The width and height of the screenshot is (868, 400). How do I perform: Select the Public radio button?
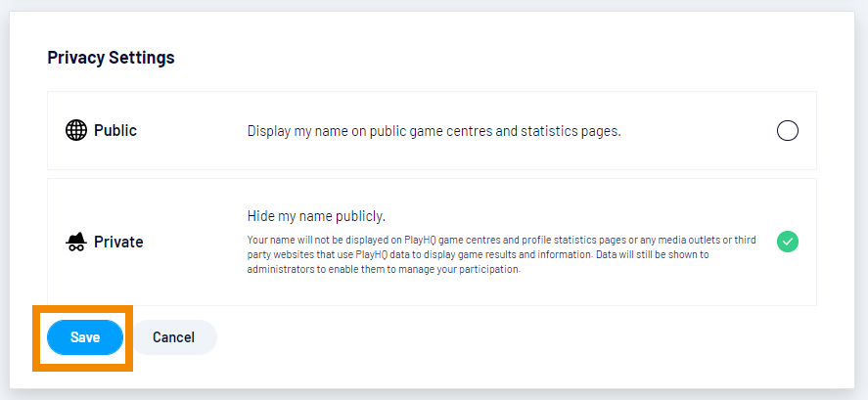[787, 131]
